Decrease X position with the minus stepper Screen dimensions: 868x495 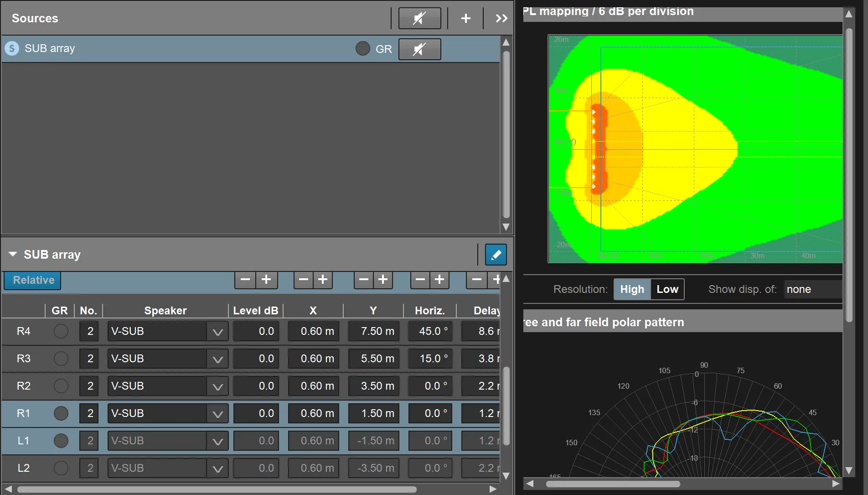(304, 279)
